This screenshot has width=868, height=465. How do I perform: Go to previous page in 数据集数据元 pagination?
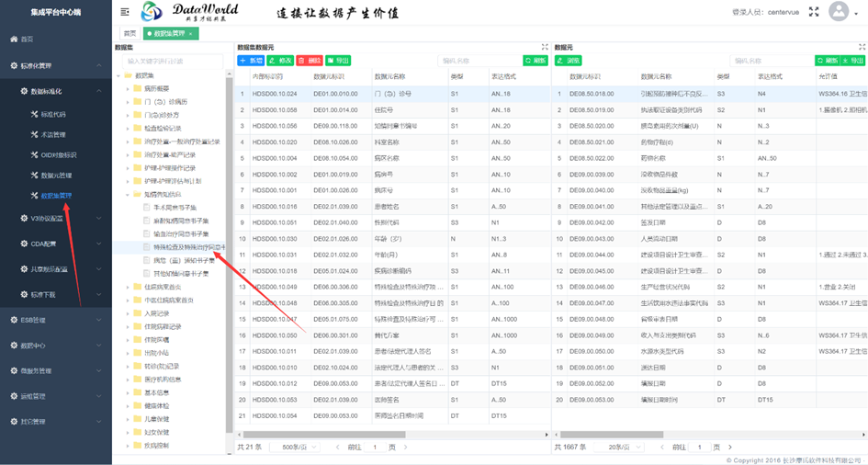(x=338, y=447)
